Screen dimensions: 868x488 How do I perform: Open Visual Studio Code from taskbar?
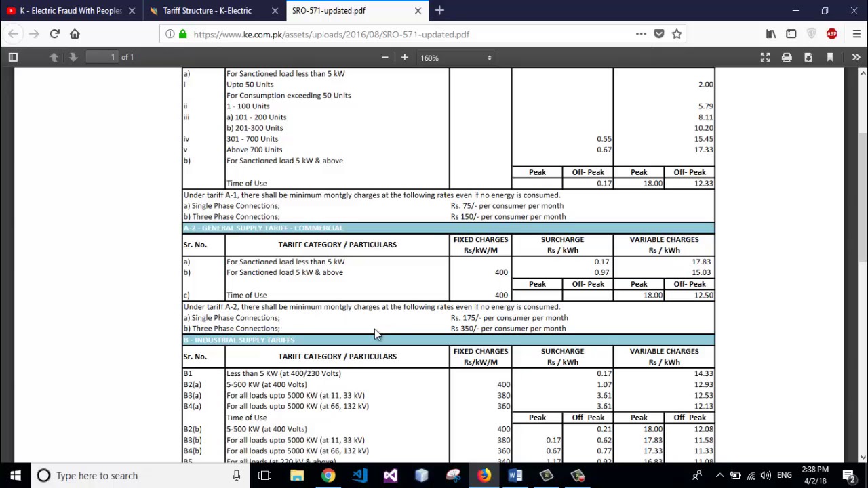[x=359, y=476]
